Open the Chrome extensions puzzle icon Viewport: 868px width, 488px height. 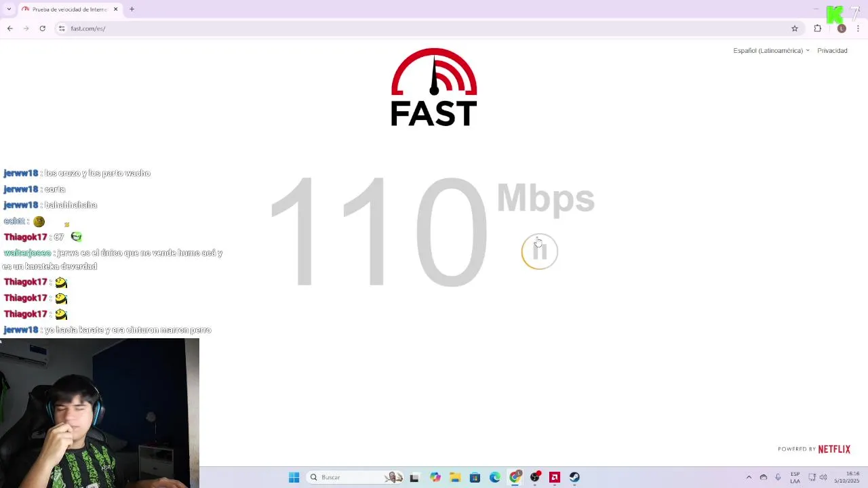tap(818, 28)
